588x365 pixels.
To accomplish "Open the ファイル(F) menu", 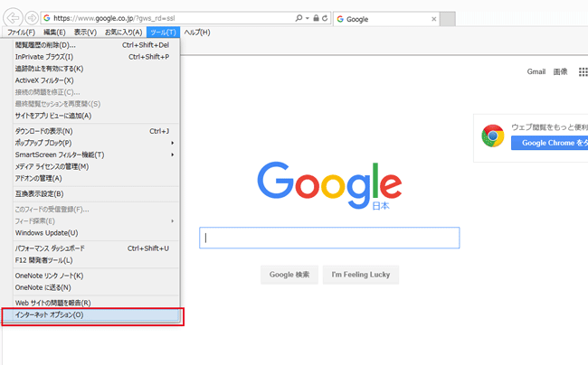I will point(21,33).
